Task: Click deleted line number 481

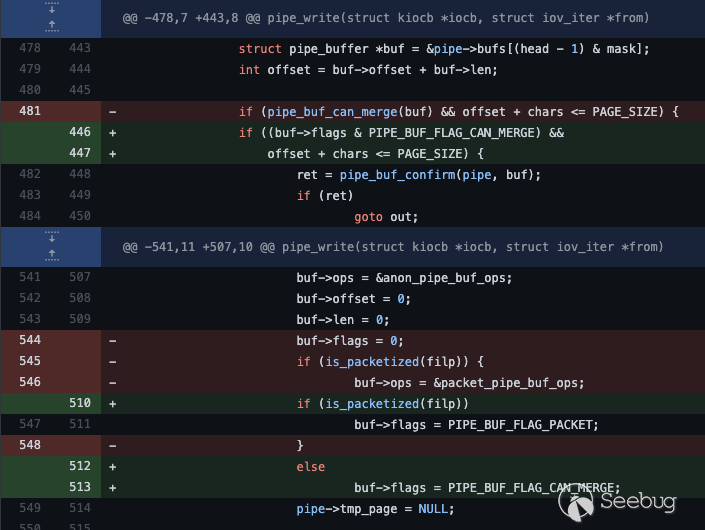Action: tap(29, 111)
